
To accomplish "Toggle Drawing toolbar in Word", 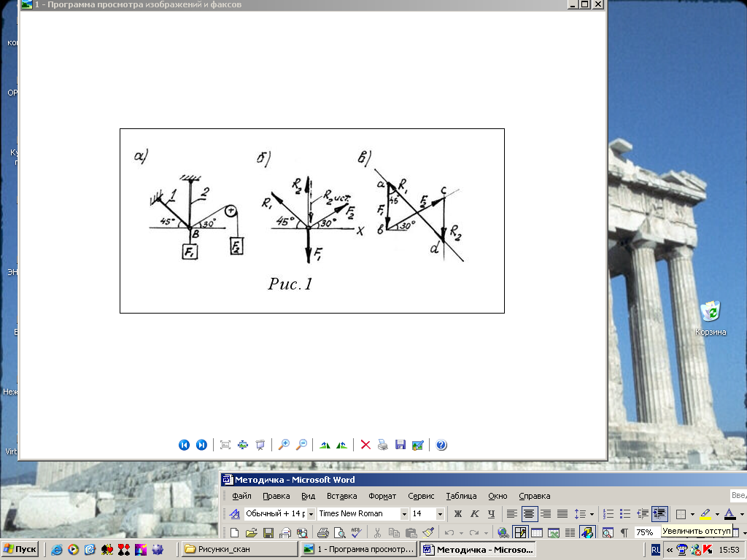I will [x=587, y=532].
